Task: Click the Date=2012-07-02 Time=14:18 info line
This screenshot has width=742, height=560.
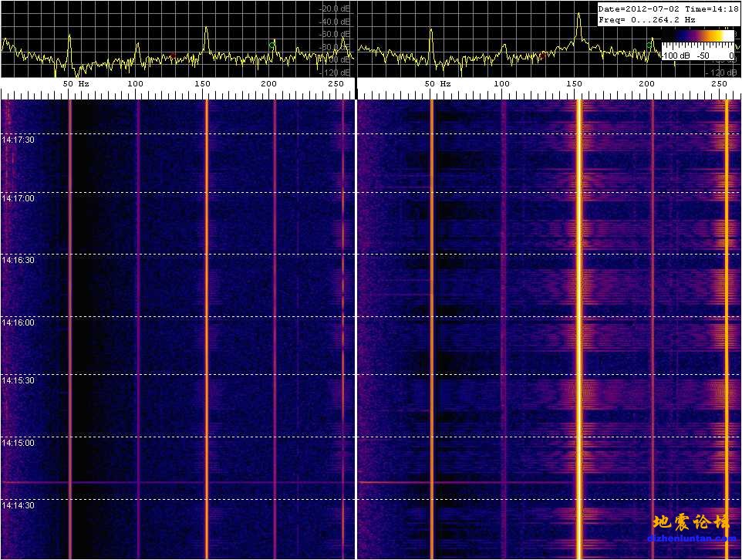Action: point(668,9)
